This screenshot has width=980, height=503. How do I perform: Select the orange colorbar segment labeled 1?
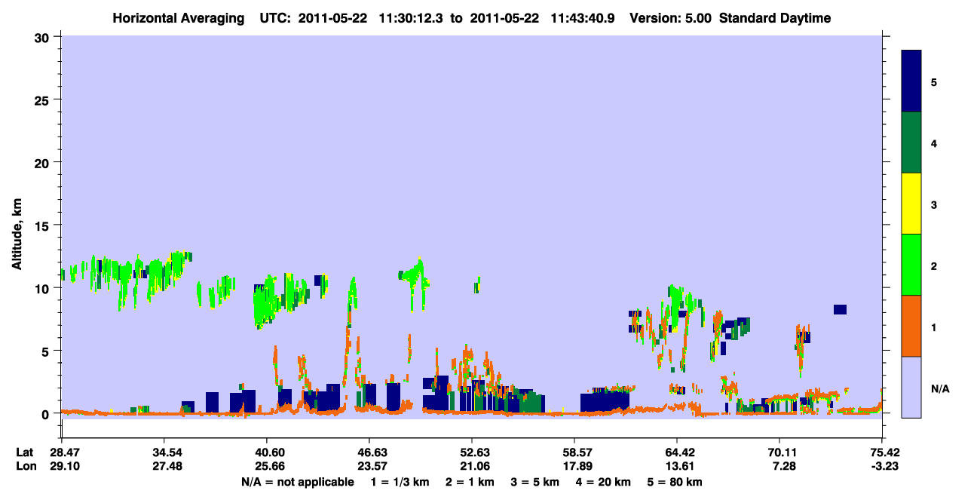tap(911, 326)
